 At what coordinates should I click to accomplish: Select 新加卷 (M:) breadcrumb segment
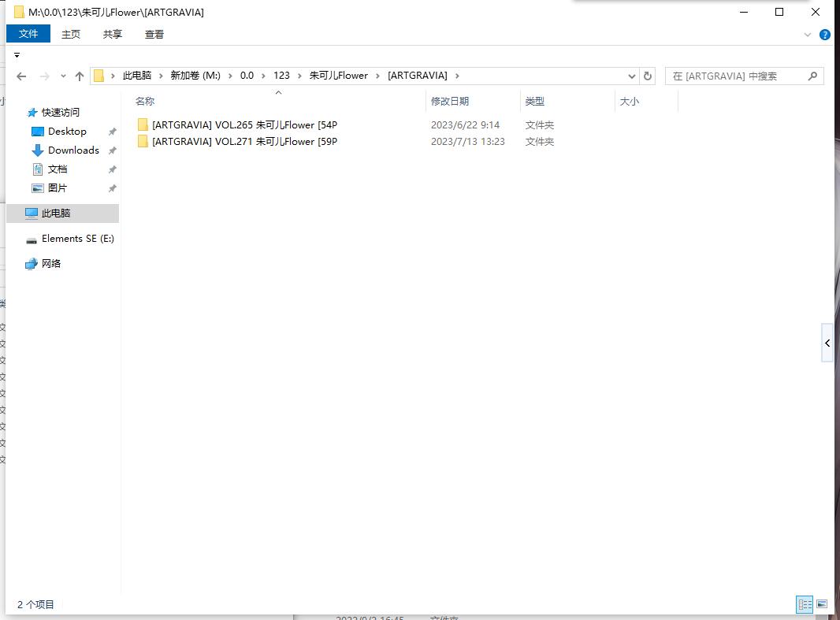[195, 76]
